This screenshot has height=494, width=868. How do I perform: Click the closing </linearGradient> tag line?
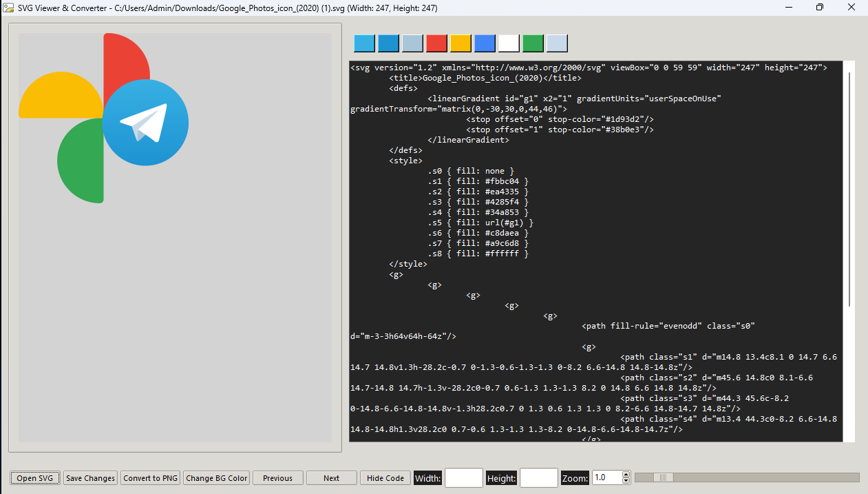(468, 140)
